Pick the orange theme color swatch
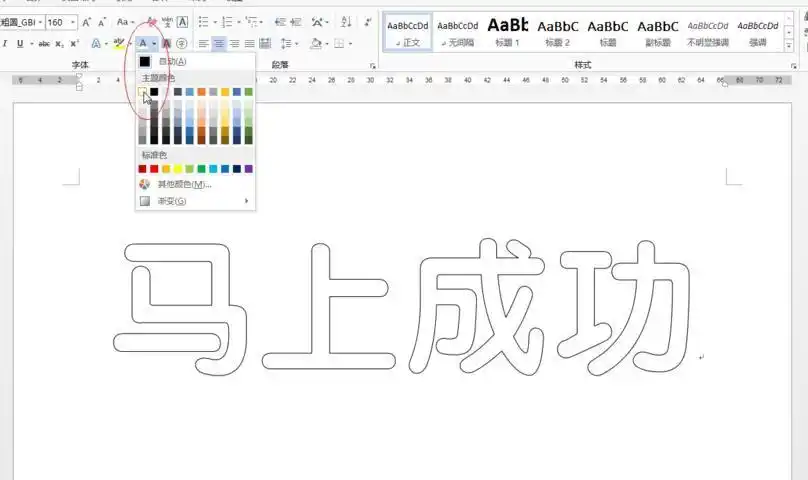Screen dimensions: 808x480 pyautogui.click(x=201, y=92)
